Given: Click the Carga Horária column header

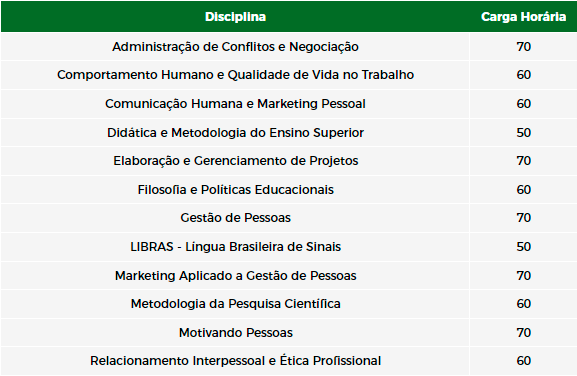Looking at the screenshot, I should click(x=523, y=17).
